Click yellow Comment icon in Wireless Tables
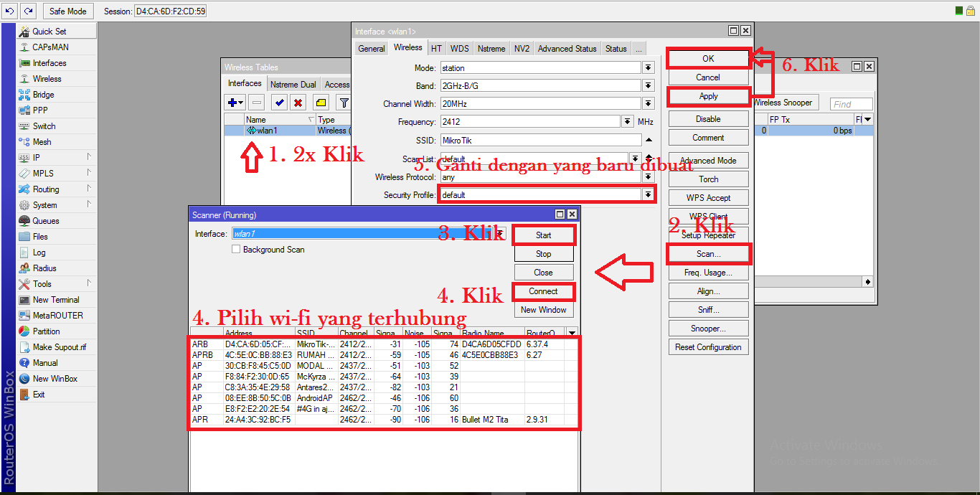This screenshot has width=980, height=495. click(321, 103)
